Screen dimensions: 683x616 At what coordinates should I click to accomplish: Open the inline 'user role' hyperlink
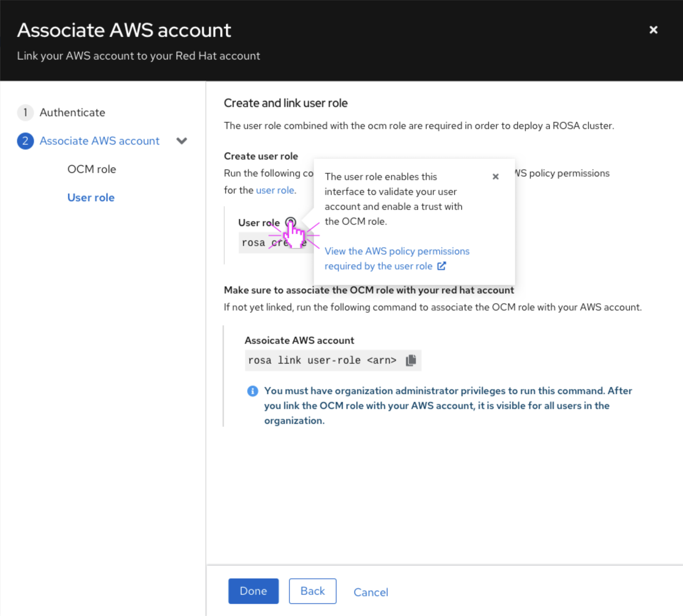pyautogui.click(x=275, y=190)
